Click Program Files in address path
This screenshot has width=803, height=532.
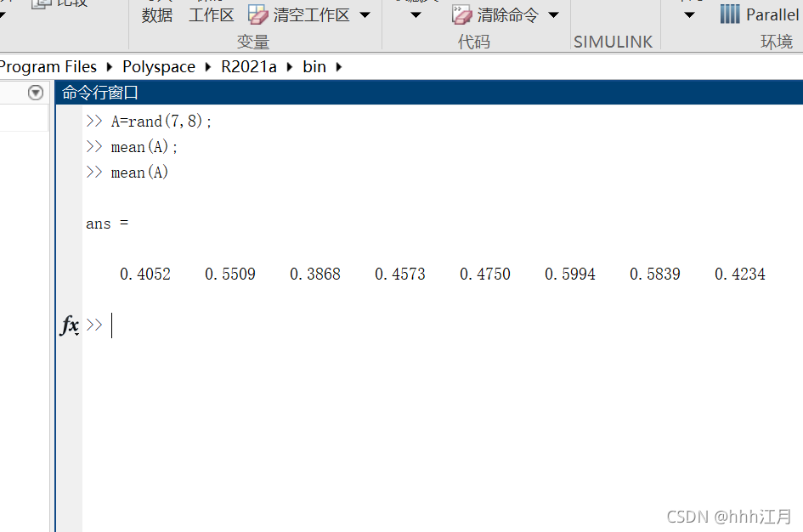[x=48, y=66]
